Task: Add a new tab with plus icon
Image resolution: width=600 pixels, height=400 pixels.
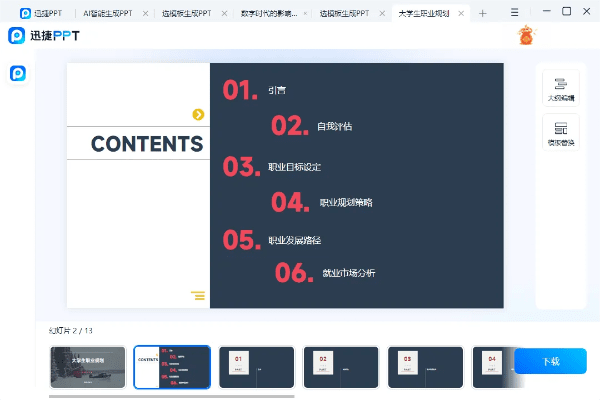Action: coord(483,14)
